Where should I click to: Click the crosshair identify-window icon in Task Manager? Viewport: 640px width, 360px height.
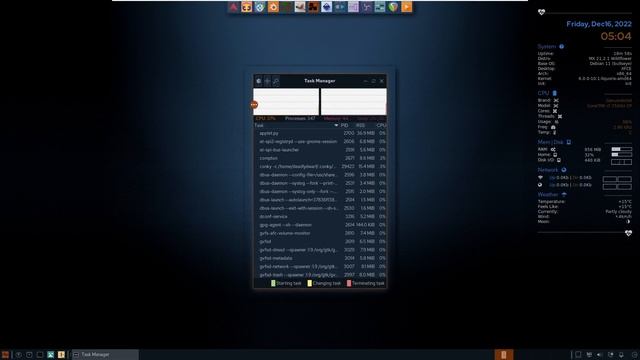pos(267,81)
